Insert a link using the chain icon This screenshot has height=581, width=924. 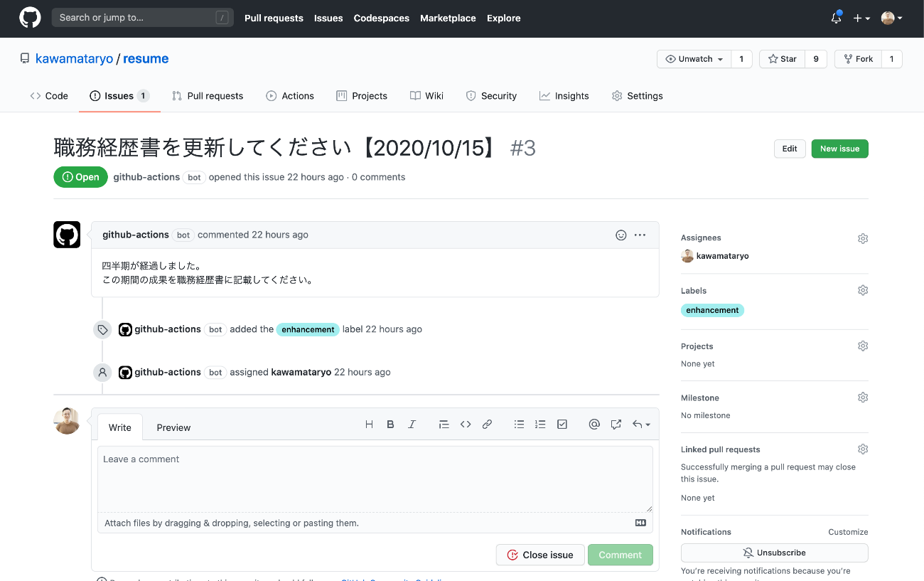(x=487, y=425)
